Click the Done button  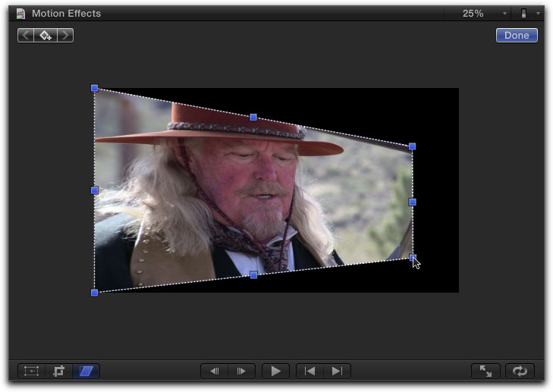[x=517, y=36]
